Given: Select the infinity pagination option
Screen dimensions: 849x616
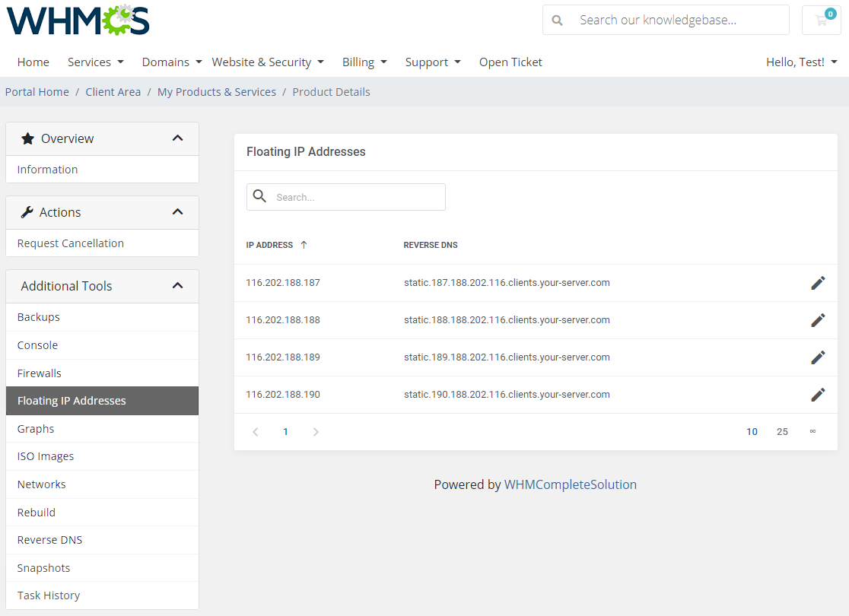Looking at the screenshot, I should [812, 431].
